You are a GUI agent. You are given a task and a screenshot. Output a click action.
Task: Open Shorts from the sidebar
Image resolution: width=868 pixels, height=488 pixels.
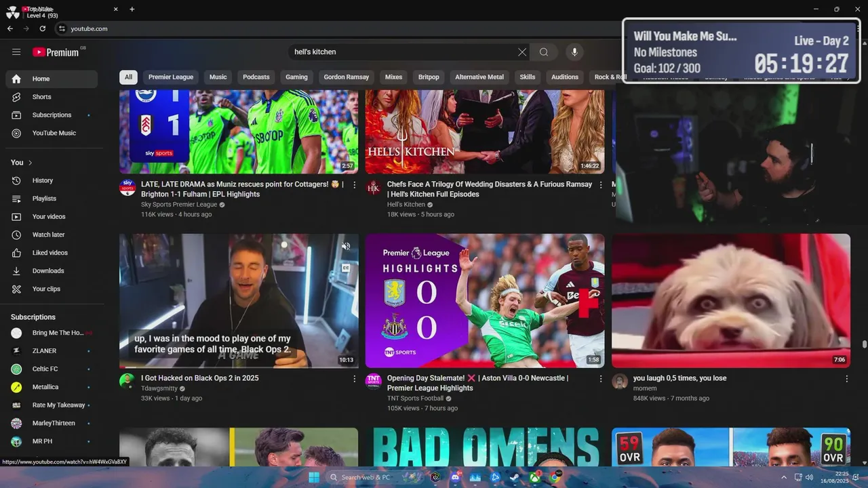52,97
